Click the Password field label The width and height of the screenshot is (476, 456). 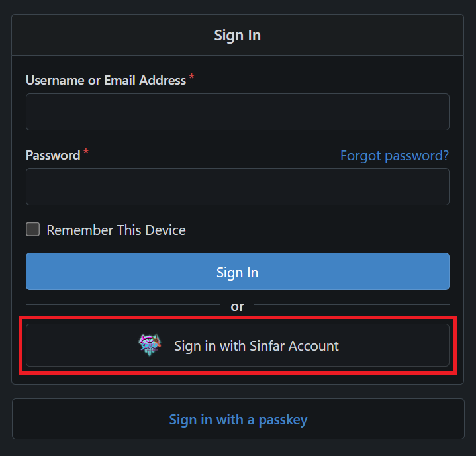click(x=53, y=156)
